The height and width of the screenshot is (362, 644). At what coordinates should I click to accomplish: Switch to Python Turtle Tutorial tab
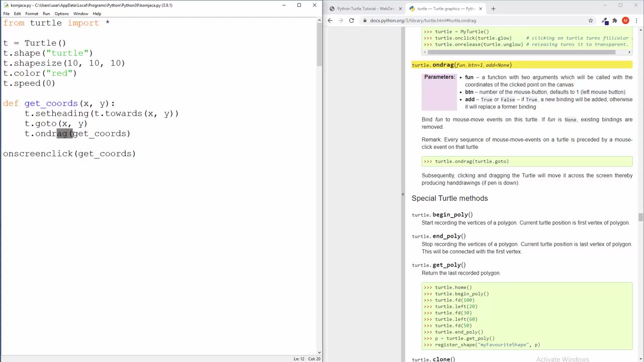pos(365,9)
